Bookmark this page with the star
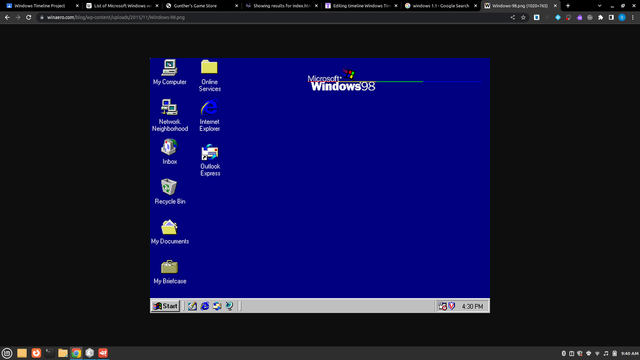 (x=523, y=18)
